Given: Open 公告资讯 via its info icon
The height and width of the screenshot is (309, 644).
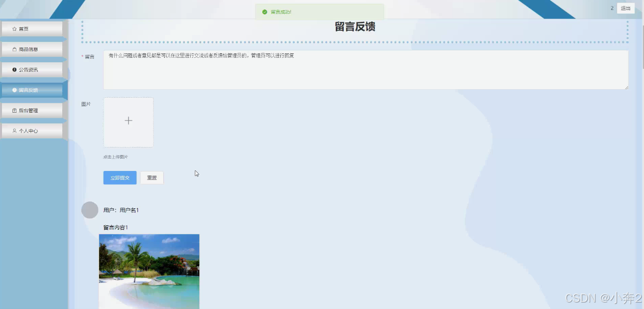Looking at the screenshot, I should [14, 69].
